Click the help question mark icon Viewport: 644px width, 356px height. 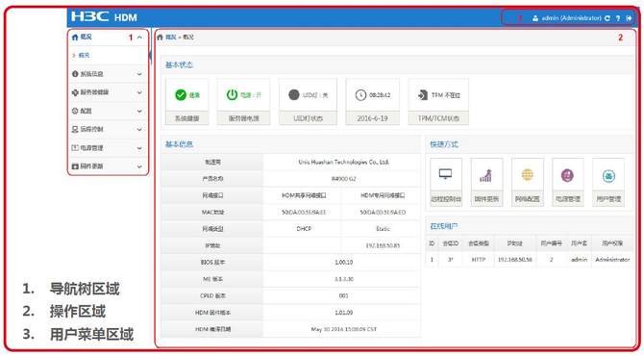(x=618, y=18)
